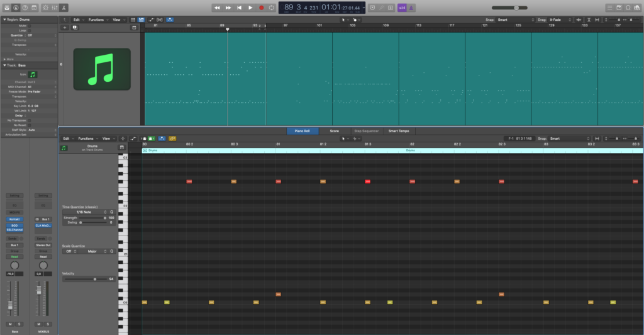This screenshot has width=644, height=335.
Task: Open the Media Browsers icon
Action: pyautogui.click(x=637, y=8)
